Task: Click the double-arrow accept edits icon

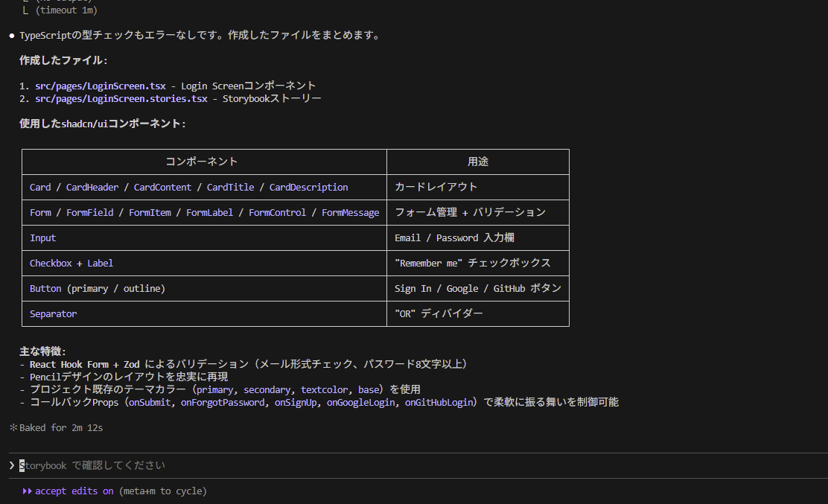Action: point(27,491)
